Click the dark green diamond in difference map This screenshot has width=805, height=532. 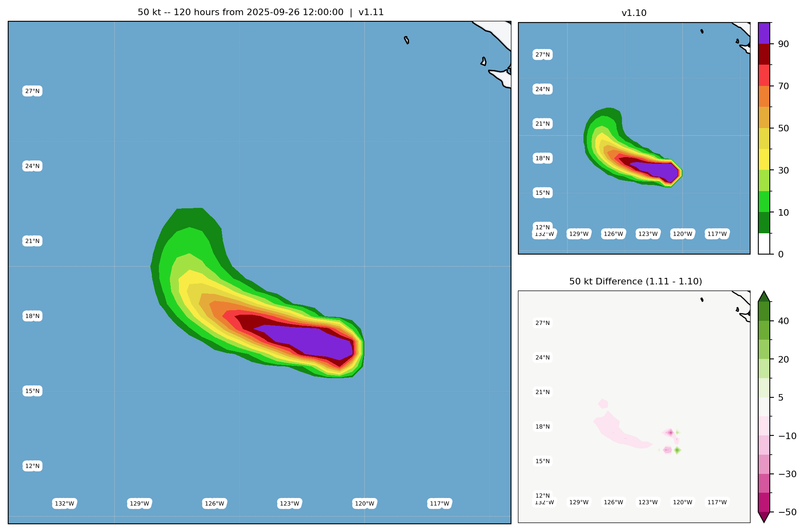pyautogui.click(x=677, y=450)
